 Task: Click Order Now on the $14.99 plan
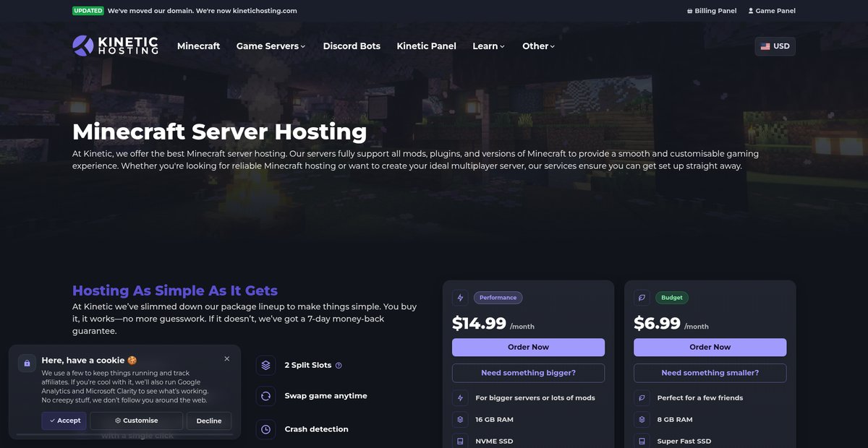pos(528,348)
